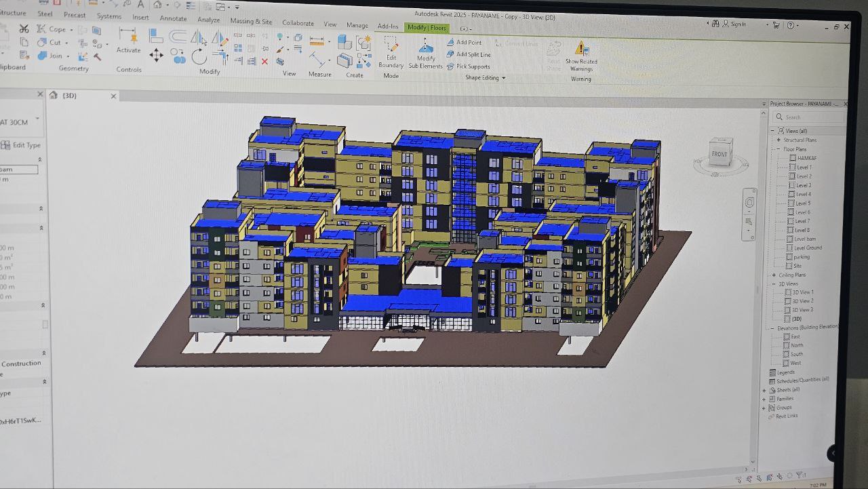Open Level 5 floor plan view

[x=803, y=203]
